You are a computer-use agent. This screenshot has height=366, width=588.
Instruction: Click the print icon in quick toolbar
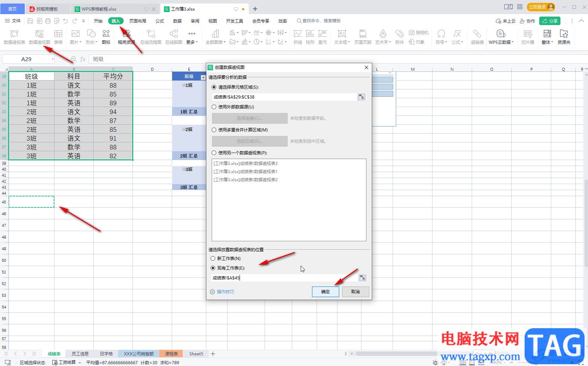click(x=48, y=21)
